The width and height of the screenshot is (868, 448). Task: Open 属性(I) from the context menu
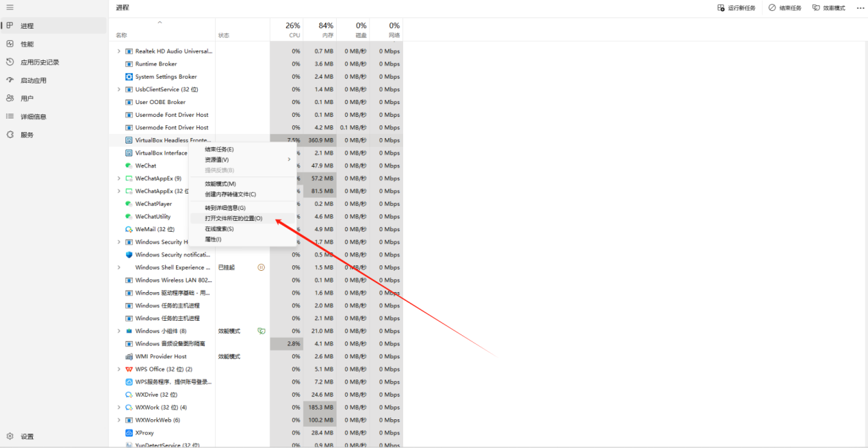(242, 239)
